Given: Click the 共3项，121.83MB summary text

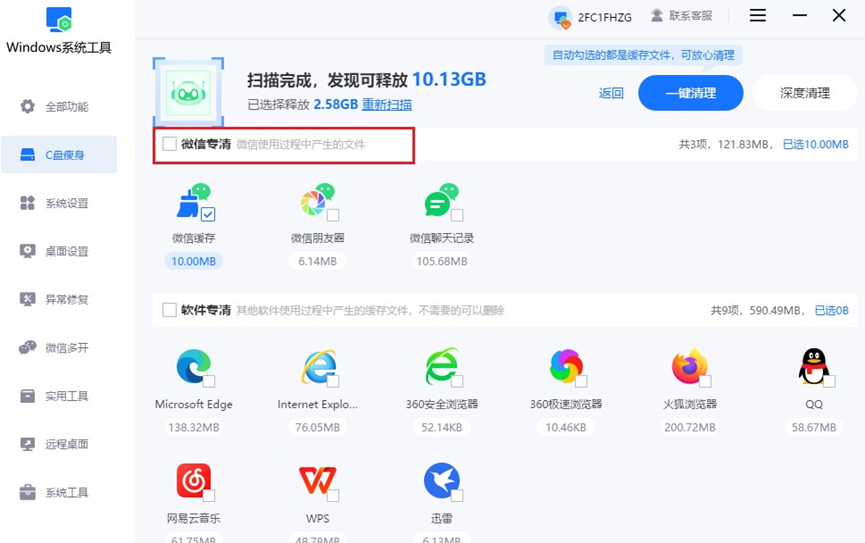Looking at the screenshot, I should (x=724, y=145).
